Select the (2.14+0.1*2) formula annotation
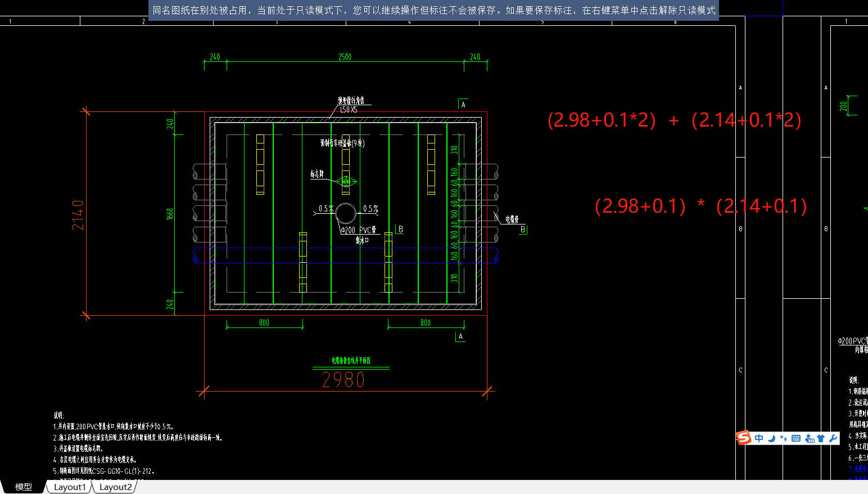868x494 pixels. (x=747, y=120)
